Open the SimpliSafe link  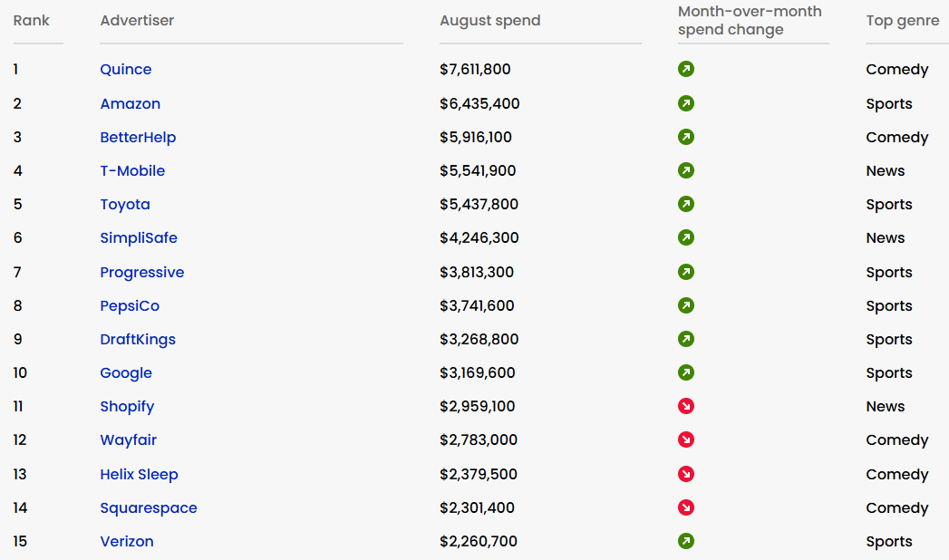point(139,238)
